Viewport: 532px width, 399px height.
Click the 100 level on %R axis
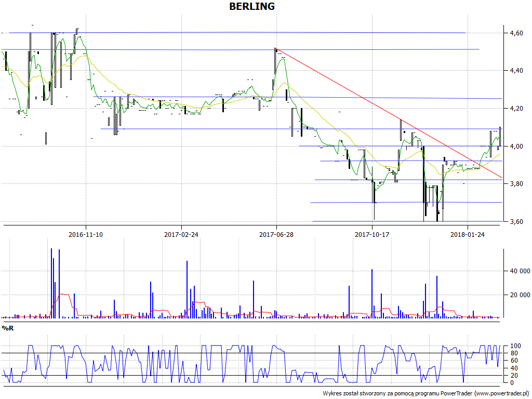pyautogui.click(x=515, y=346)
